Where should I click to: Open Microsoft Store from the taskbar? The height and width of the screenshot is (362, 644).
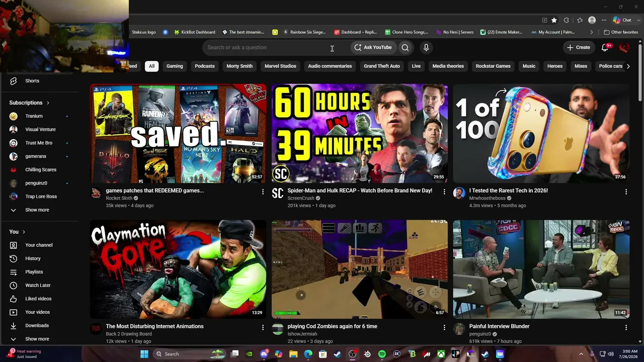[323, 354]
